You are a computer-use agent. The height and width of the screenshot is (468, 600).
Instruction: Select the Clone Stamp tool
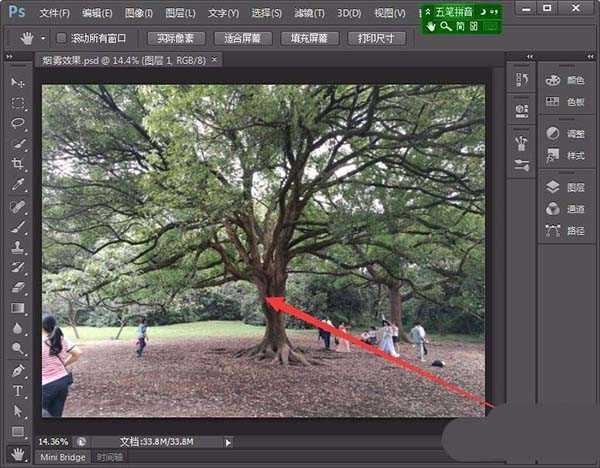pyautogui.click(x=18, y=247)
